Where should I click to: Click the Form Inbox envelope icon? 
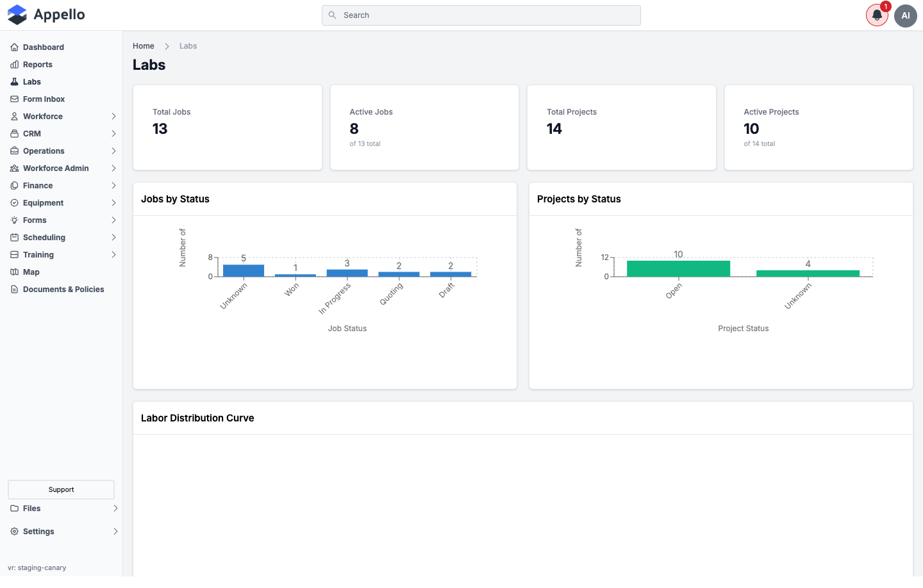point(14,99)
